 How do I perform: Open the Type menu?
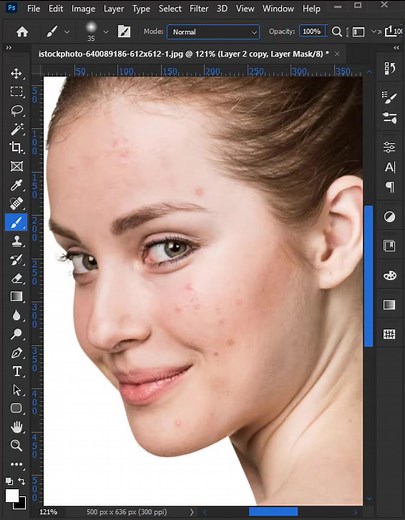pos(141,9)
